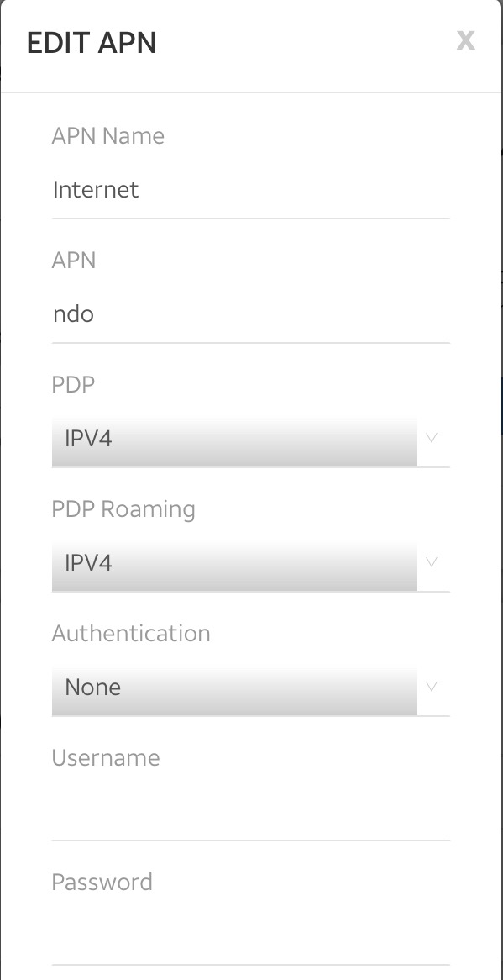Click the EDIT APN dialog title
This screenshot has width=503, height=980.
click(x=92, y=43)
